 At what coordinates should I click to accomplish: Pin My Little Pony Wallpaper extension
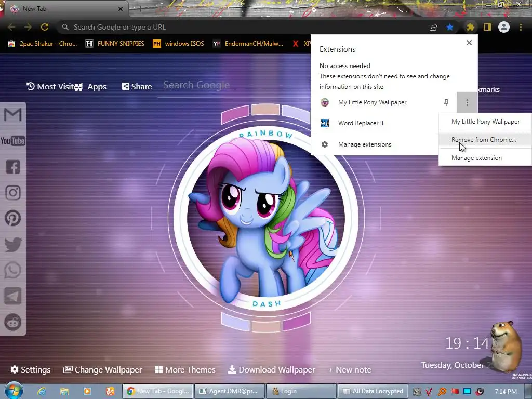tap(446, 102)
